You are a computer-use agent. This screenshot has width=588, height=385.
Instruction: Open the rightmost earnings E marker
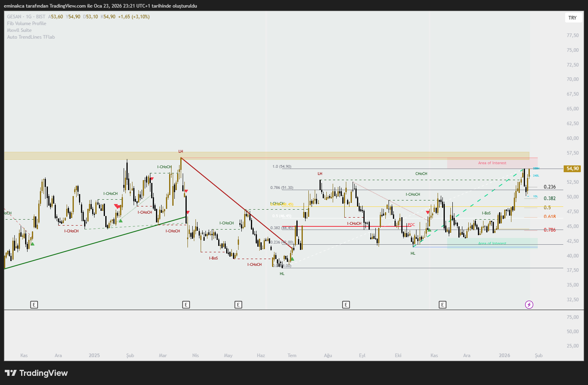[x=442, y=305]
